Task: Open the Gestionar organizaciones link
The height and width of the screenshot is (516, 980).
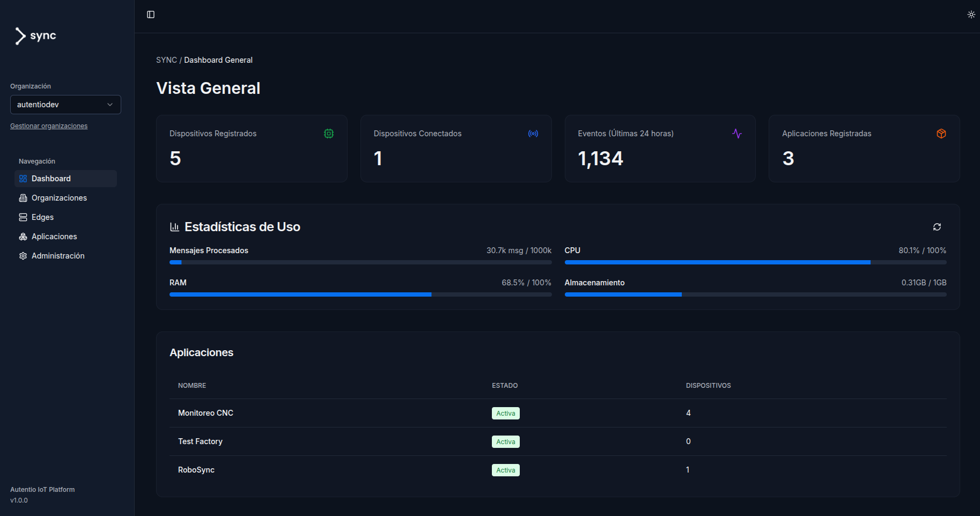Action: click(x=49, y=126)
